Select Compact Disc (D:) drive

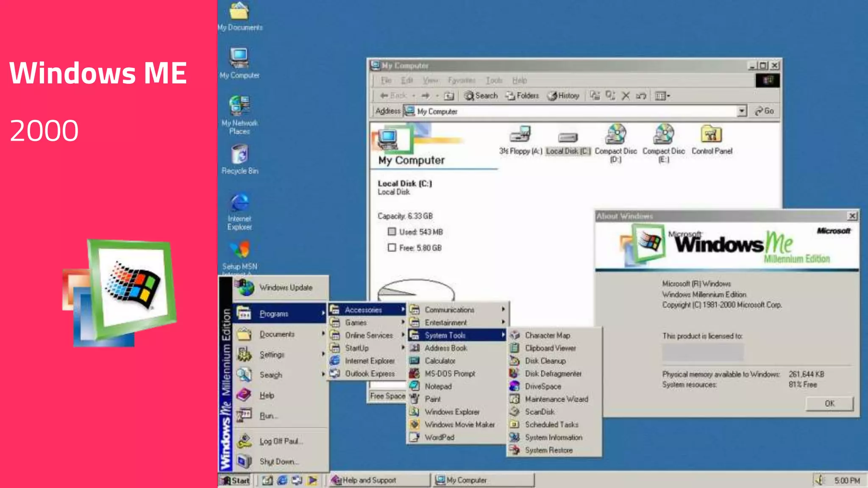[616, 143]
